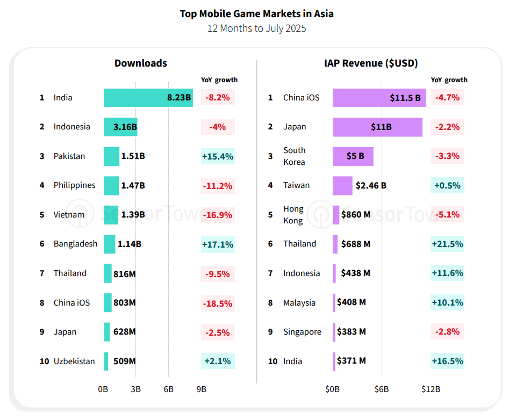
Task: Select South Korea's $5 B revenue bar
Action: (353, 156)
